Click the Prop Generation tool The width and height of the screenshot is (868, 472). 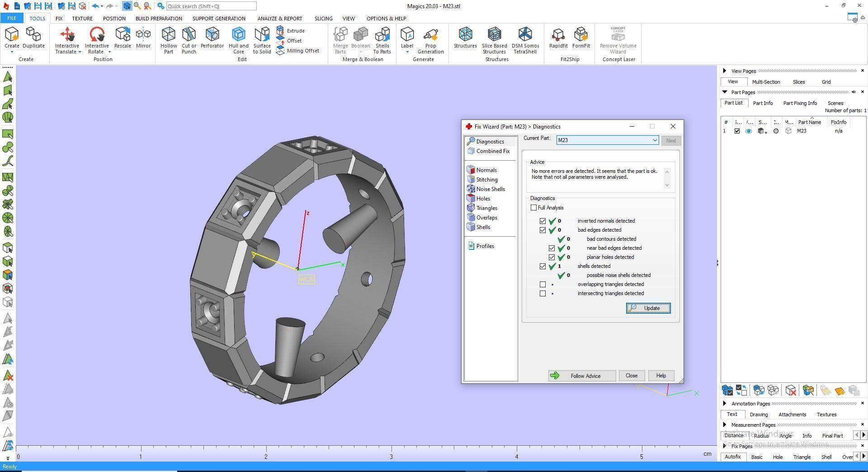(430, 40)
